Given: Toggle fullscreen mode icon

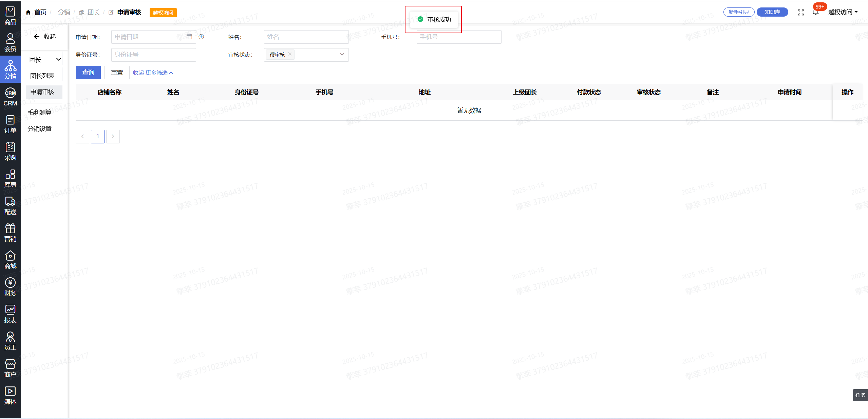Looking at the screenshot, I should (801, 13).
